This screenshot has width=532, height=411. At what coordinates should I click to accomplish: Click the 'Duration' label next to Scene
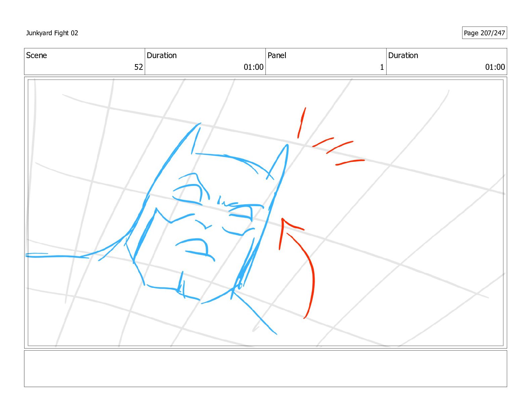coord(162,55)
